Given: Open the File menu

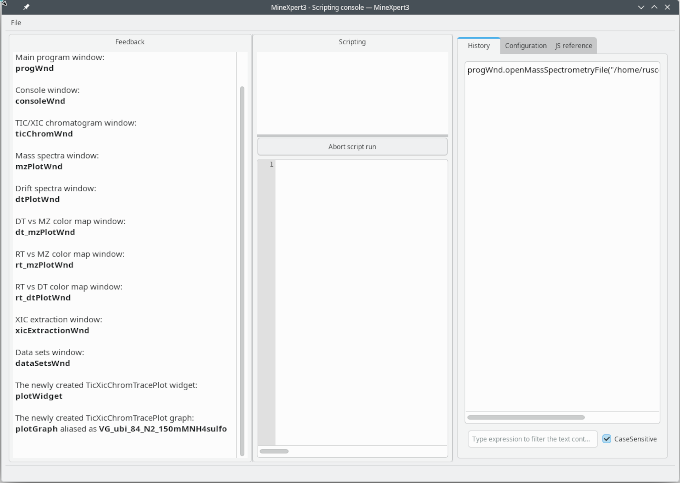Looking at the screenshot, I should (x=16, y=22).
